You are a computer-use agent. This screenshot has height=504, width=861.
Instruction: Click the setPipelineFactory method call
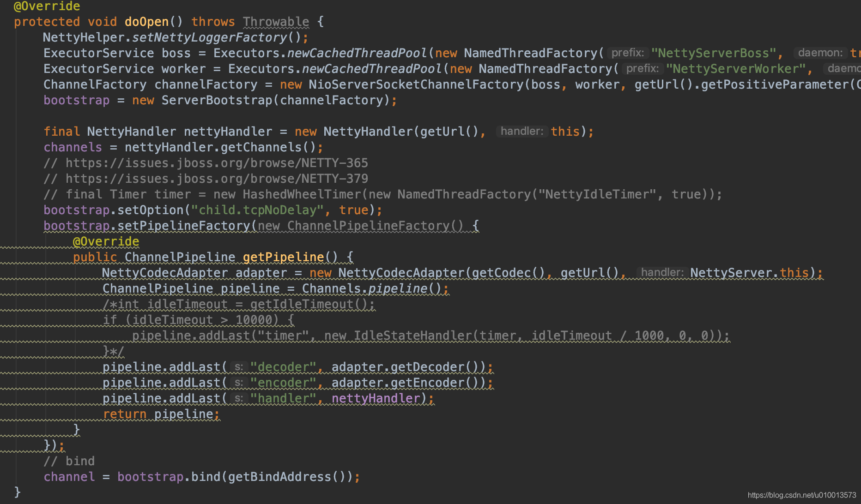click(184, 226)
